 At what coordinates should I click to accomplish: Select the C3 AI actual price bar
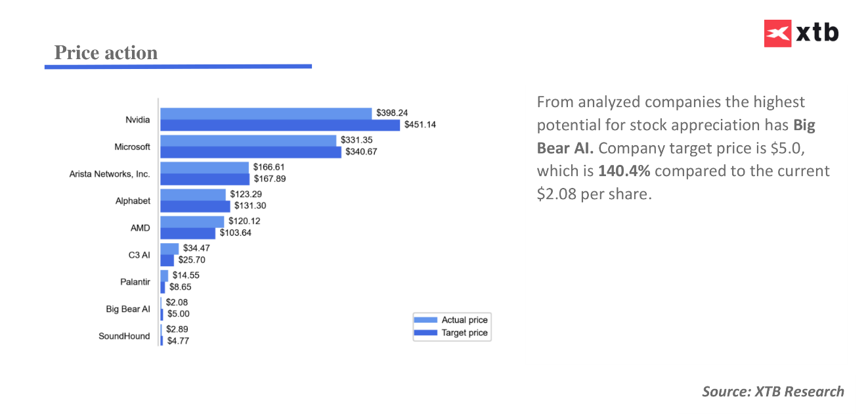169,248
